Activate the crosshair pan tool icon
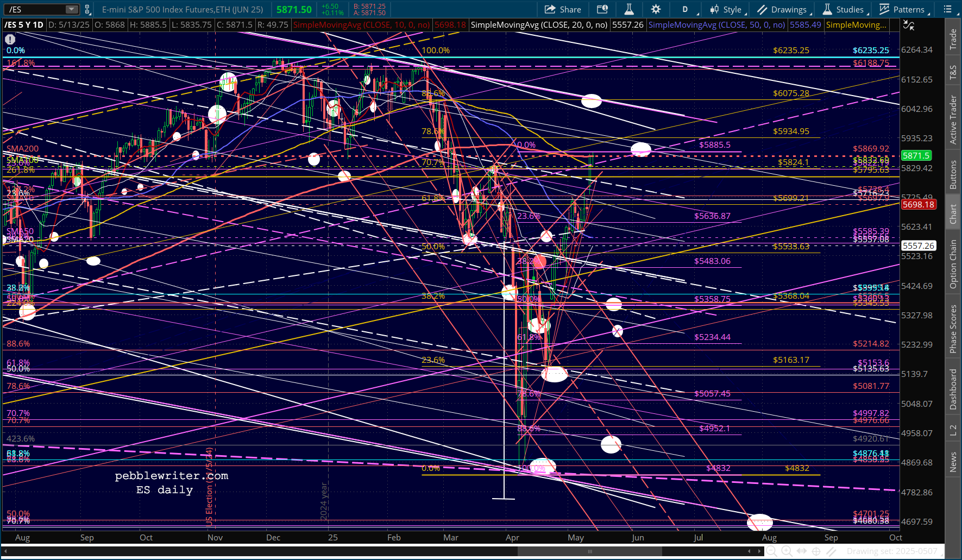This screenshot has height=560, width=962. click(x=816, y=551)
